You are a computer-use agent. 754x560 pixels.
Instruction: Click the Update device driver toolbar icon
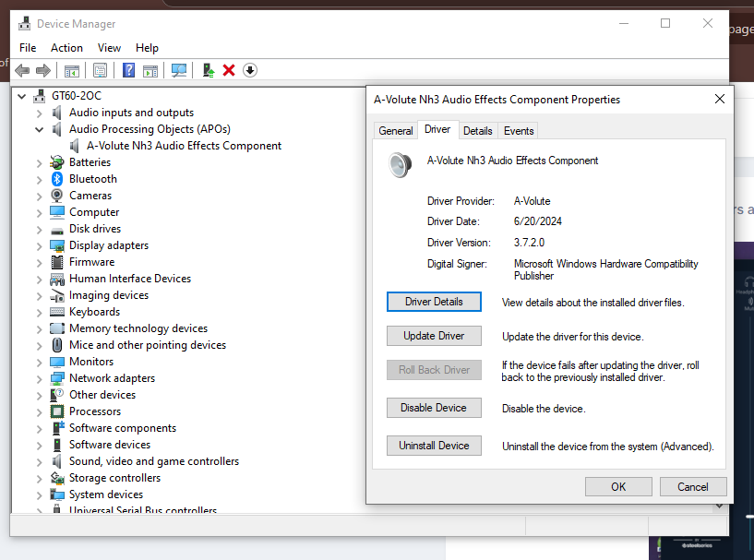click(x=209, y=71)
